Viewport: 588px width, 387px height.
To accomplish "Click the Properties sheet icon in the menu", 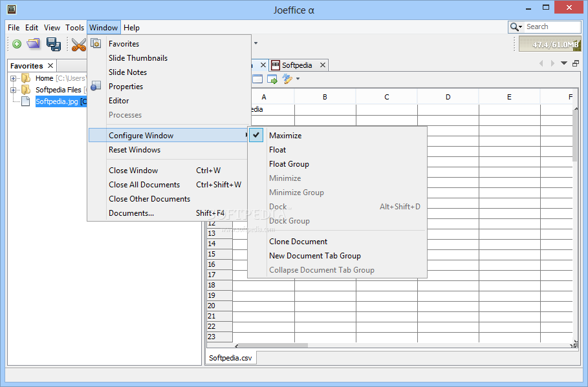I will point(96,86).
